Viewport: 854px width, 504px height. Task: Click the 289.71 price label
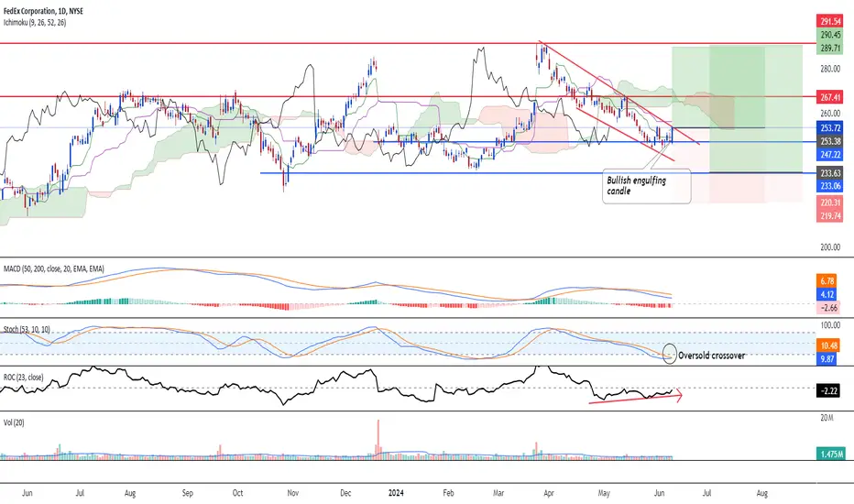click(x=830, y=48)
